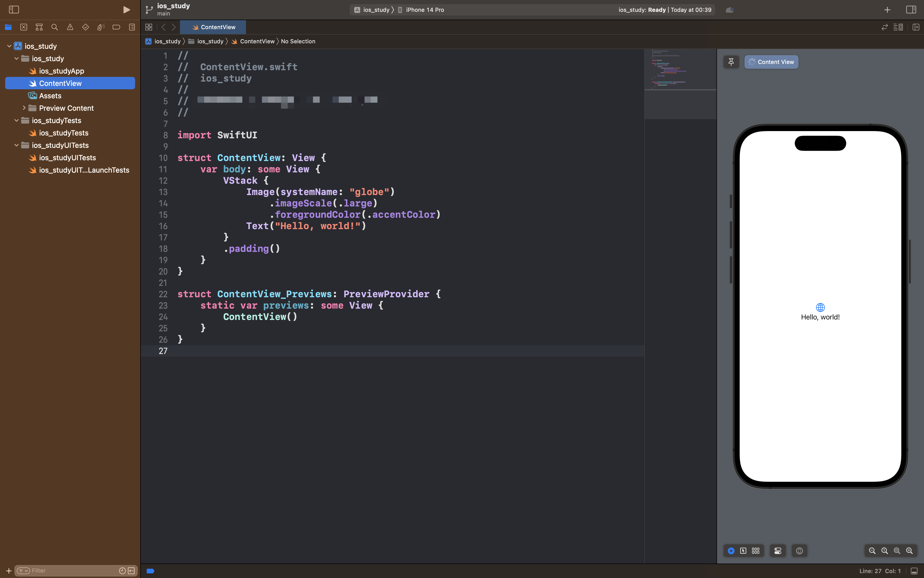Click line 27 in editor
This screenshot has height=578, width=924.
(392, 351)
